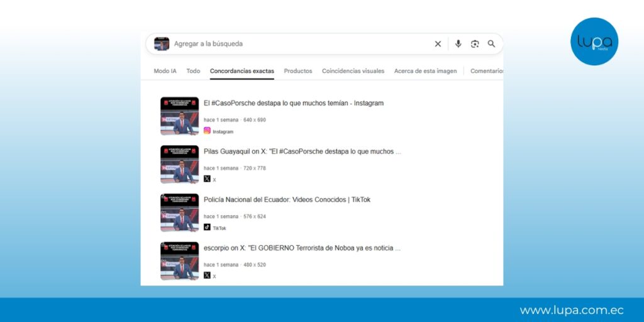Open the Acerca de esta imagen tab

[x=425, y=71]
